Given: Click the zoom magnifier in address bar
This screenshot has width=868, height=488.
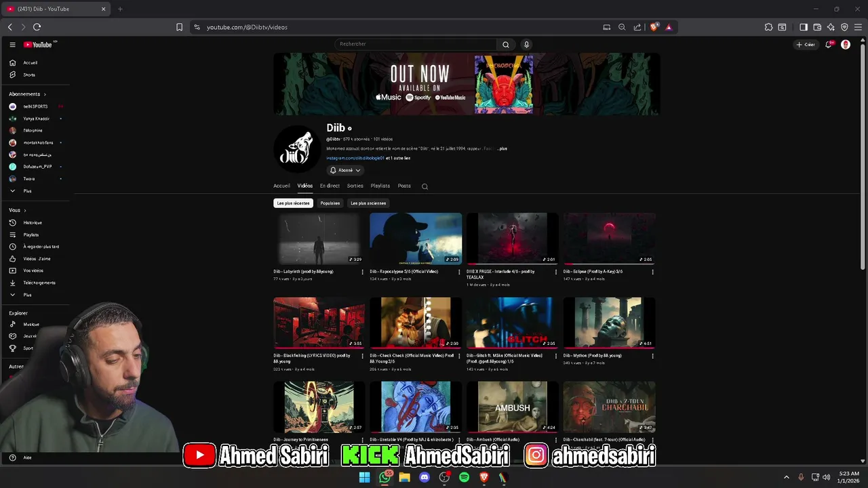Looking at the screenshot, I should point(622,27).
